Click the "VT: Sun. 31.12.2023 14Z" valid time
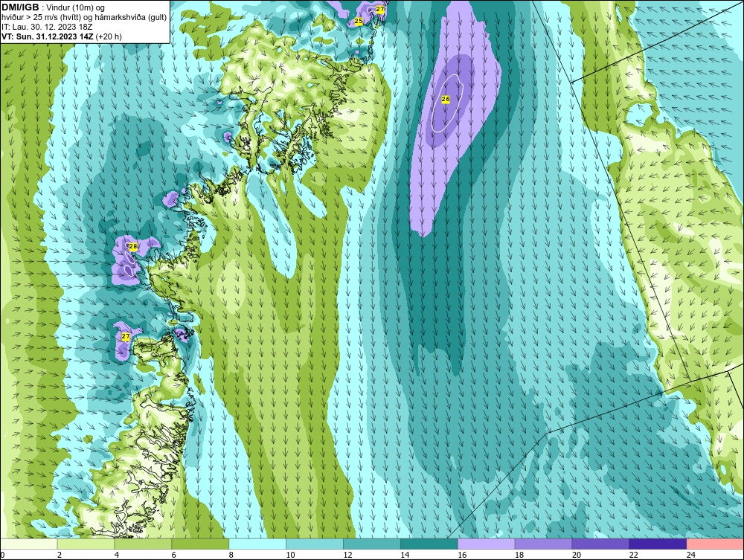 point(48,36)
